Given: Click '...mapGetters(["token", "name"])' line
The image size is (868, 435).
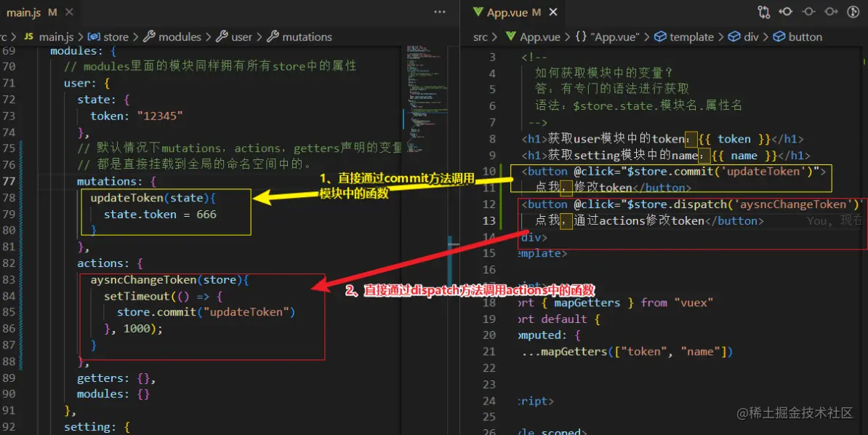Looking at the screenshot, I should click(x=628, y=351).
